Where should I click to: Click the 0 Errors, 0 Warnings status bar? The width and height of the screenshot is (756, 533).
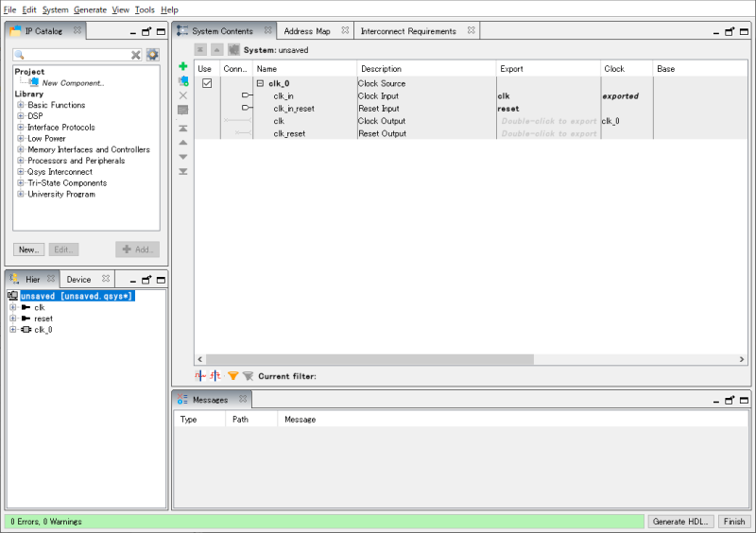pyautogui.click(x=324, y=522)
